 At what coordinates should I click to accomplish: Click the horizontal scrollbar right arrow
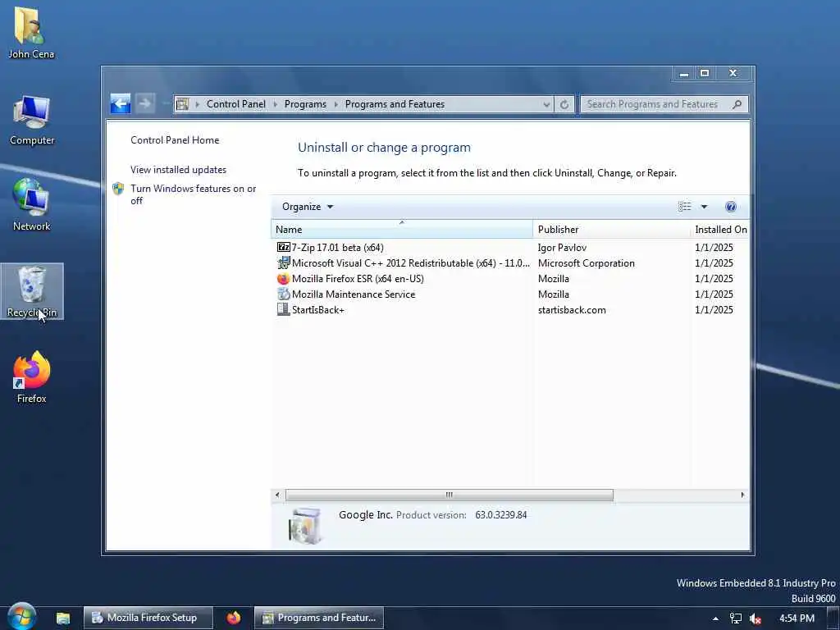click(742, 495)
